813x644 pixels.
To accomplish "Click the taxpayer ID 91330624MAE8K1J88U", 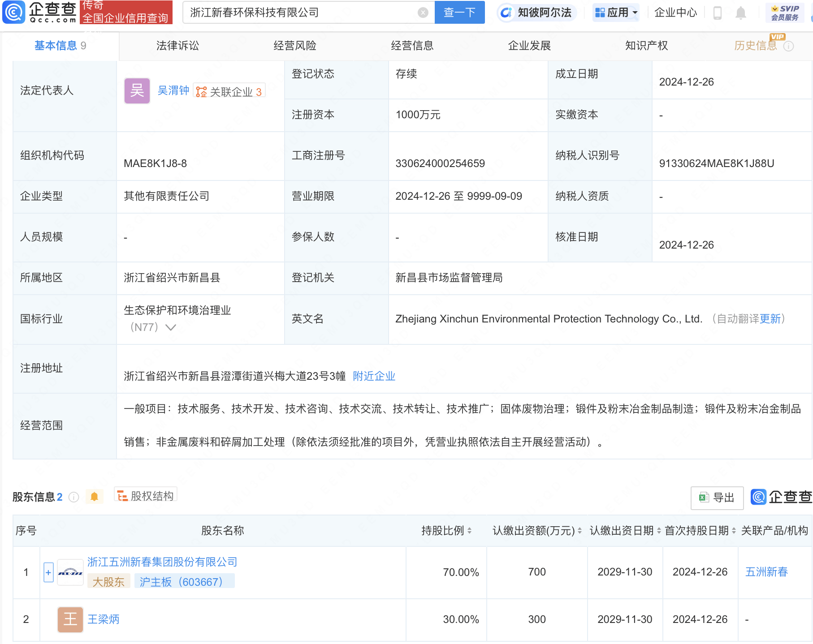I will 717,163.
